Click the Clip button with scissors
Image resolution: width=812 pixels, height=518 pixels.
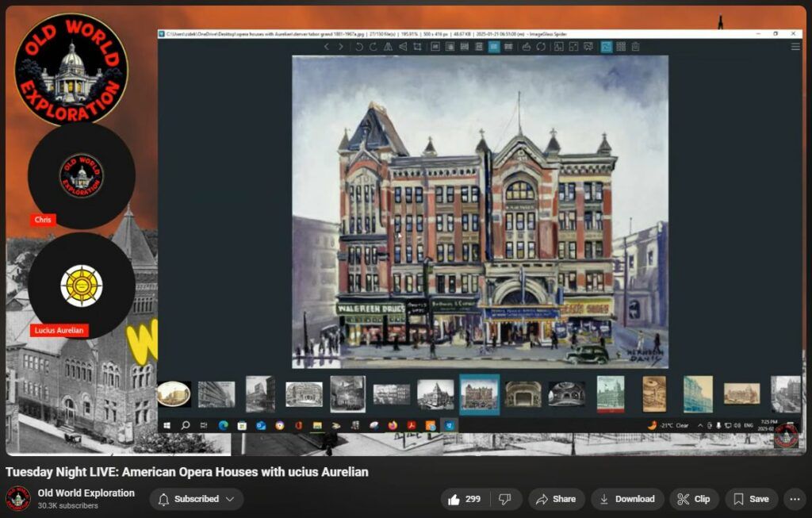point(694,499)
